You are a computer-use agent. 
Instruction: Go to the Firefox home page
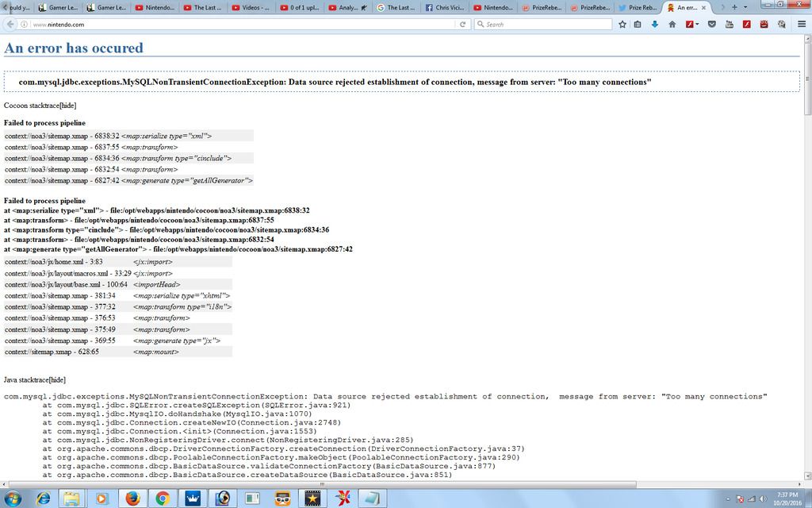672,25
